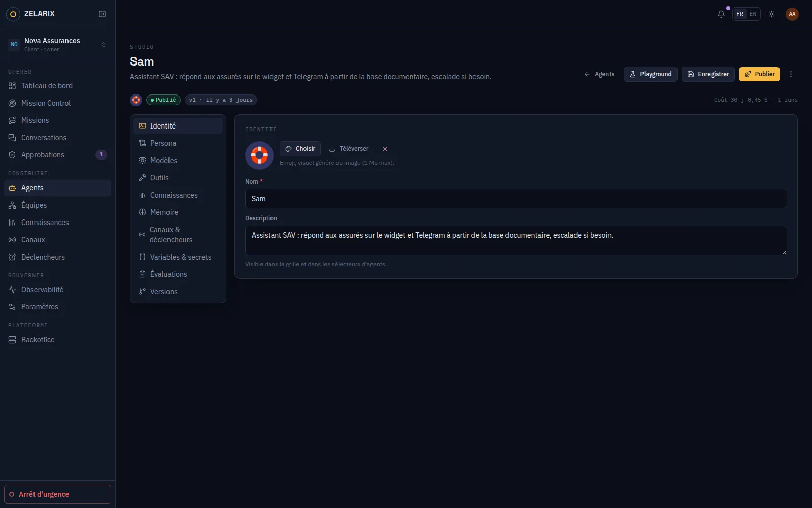Screen dimensions: 812x508
Task: Switch language to EN
Action: [x=753, y=14]
